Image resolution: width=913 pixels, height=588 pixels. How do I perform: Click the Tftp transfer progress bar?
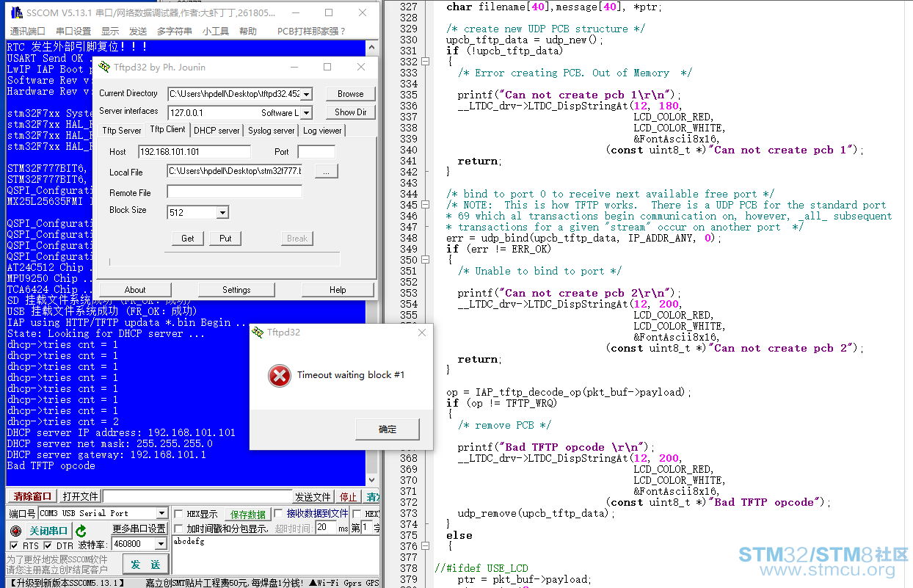point(225,261)
